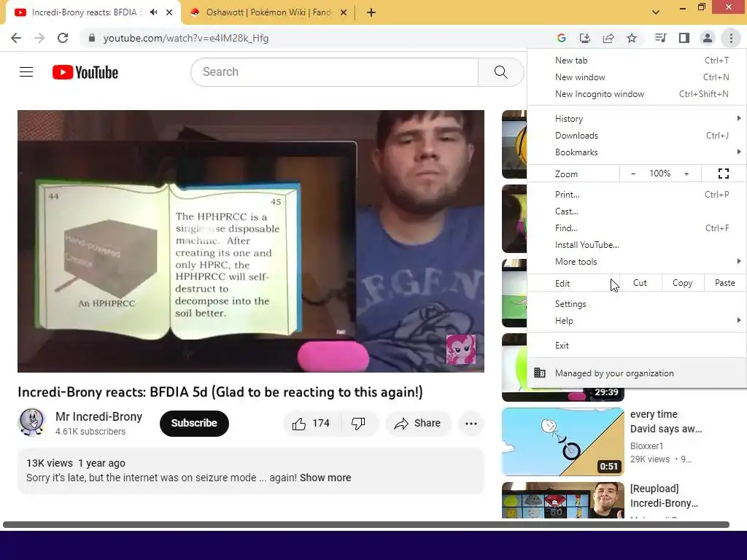This screenshot has width=747, height=560.
Task: Click Cut in the Edit row
Action: [x=640, y=283]
